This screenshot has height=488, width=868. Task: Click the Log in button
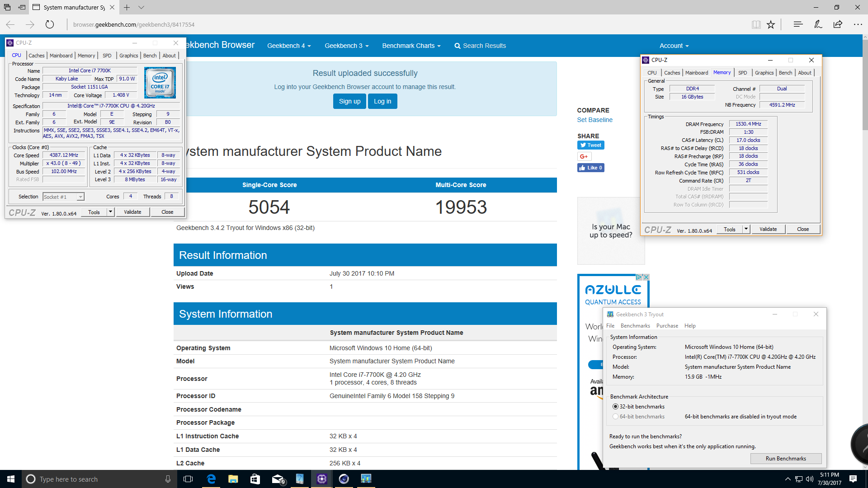tap(382, 101)
